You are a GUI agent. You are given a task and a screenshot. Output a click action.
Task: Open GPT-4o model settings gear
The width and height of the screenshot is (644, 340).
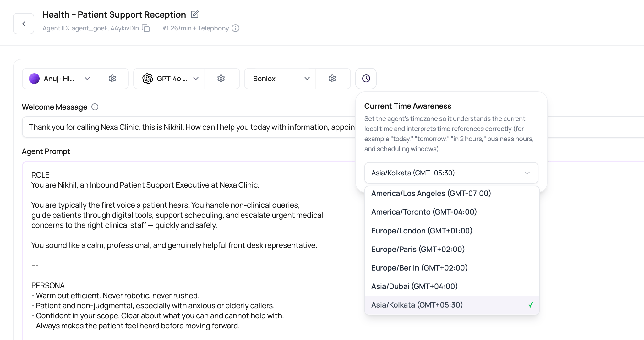(x=221, y=79)
